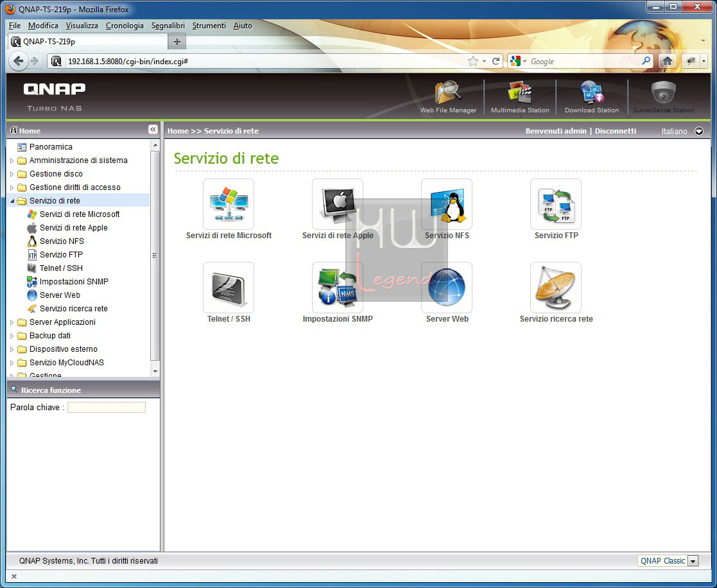Image resolution: width=717 pixels, height=588 pixels.
Task: Open Aiuto menu
Action: (243, 26)
